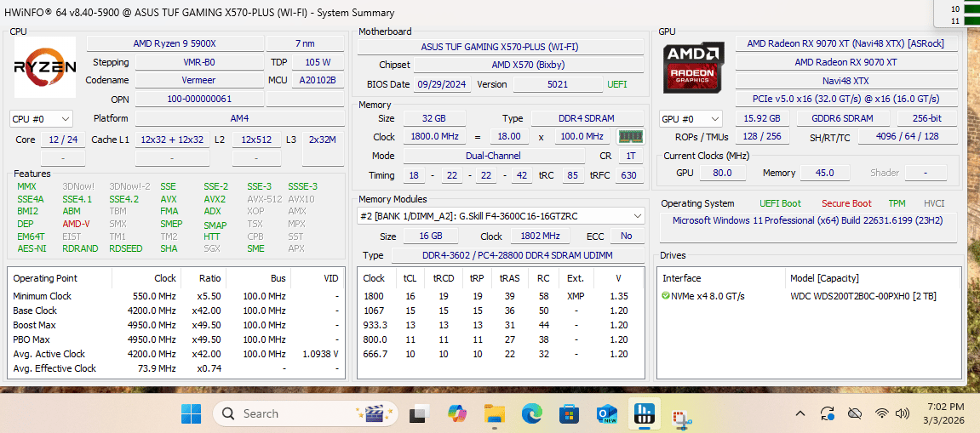Click the TPM status label
Viewport: 980px width, 433px height.
[897, 203]
